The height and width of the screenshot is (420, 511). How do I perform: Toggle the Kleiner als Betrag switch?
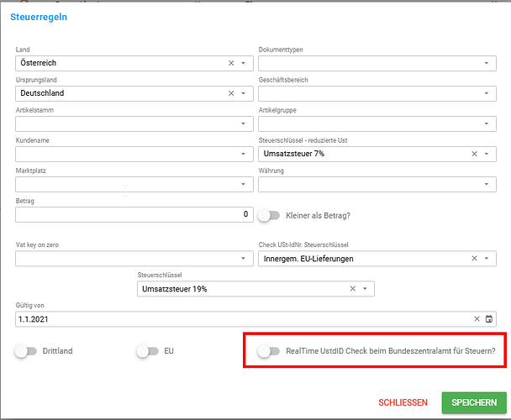tap(269, 216)
